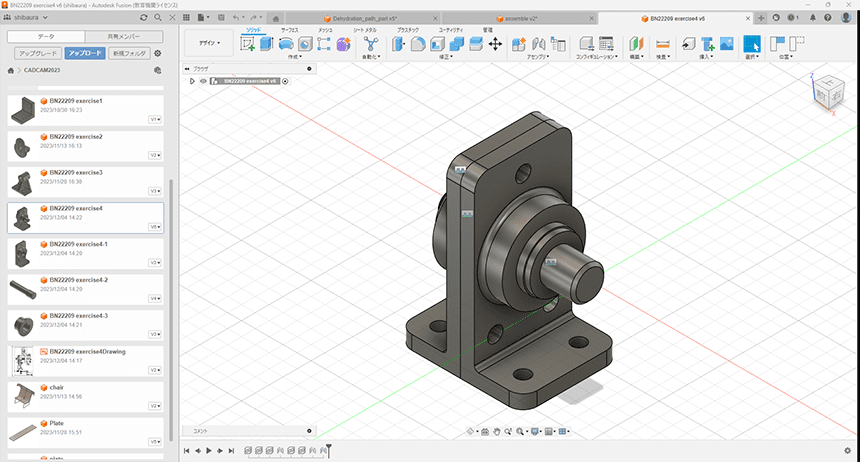Open the data panel settings gear
The height and width of the screenshot is (462, 860).
point(157,53)
